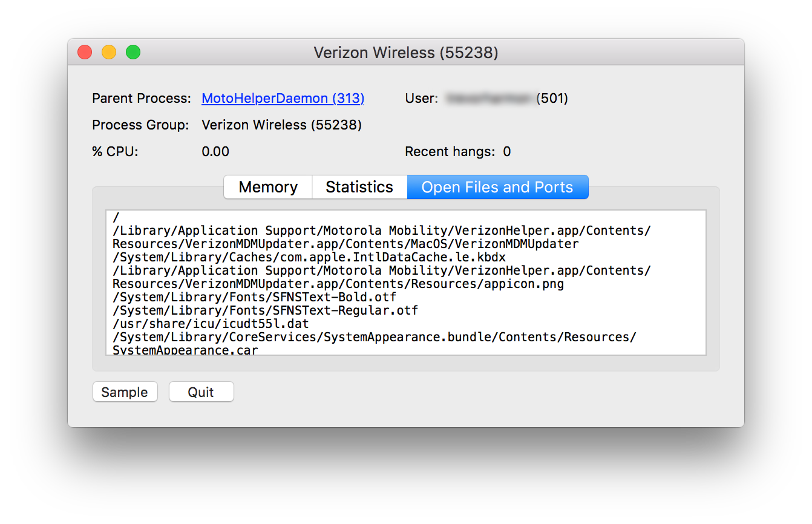Click the Sample button

point(125,392)
